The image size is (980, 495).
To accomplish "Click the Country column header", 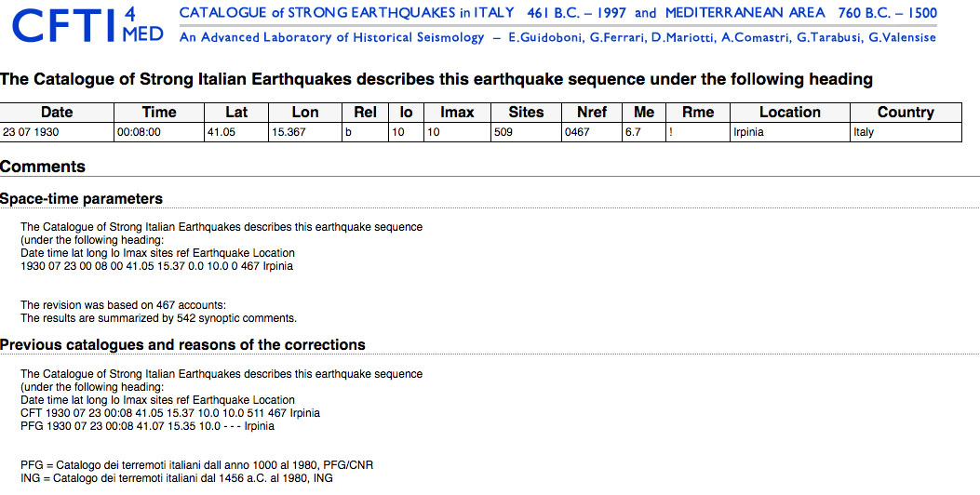I will (906, 112).
